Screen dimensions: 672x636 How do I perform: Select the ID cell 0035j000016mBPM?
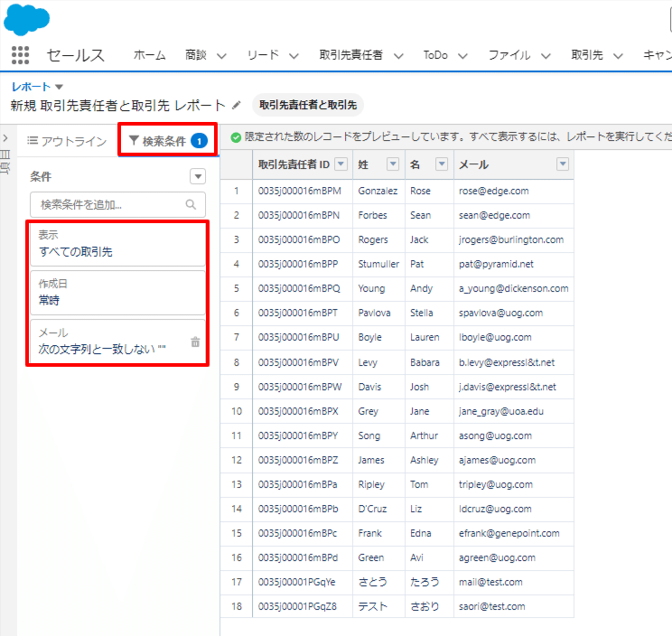(x=303, y=192)
